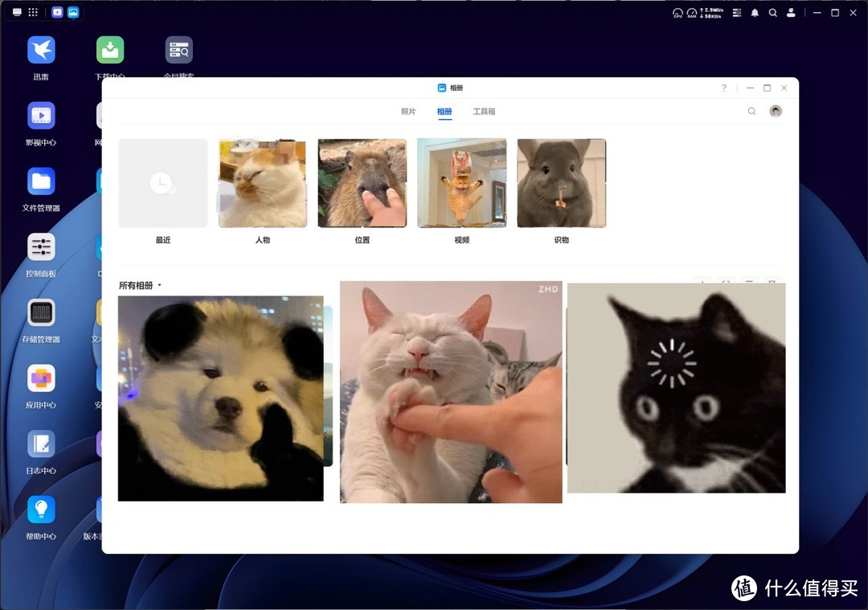Click the help question mark in album window
The image size is (868, 610).
tap(724, 88)
